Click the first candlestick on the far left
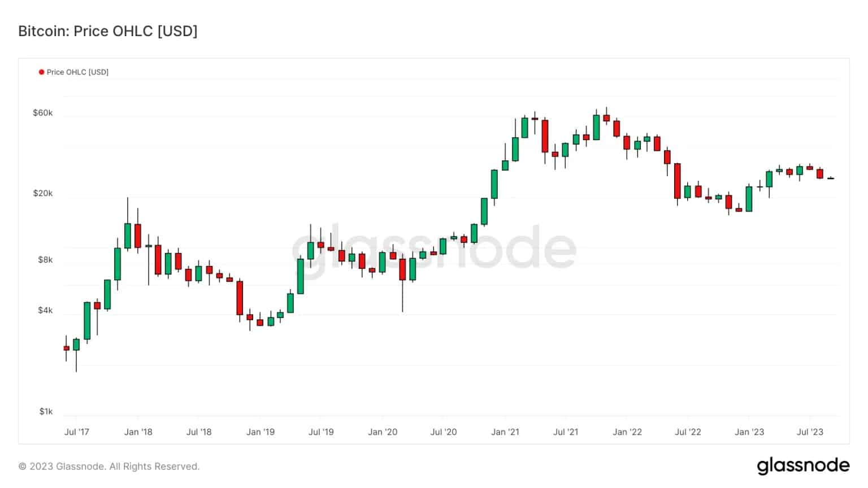The image size is (868, 488). [67, 348]
